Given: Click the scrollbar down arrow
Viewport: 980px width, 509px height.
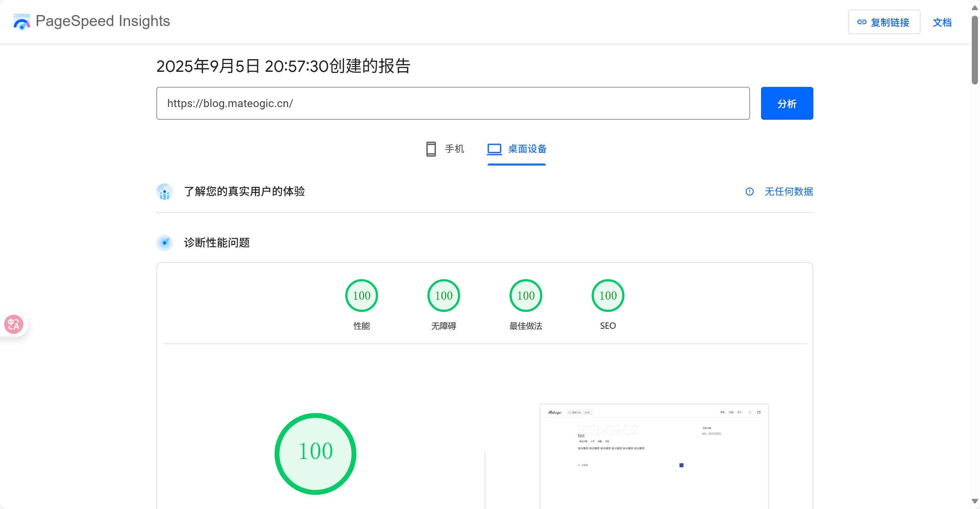Looking at the screenshot, I should pos(974,501).
